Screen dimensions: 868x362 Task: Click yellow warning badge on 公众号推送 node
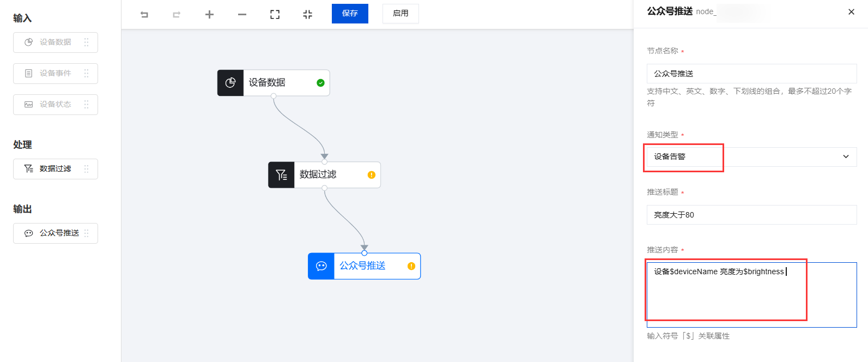click(x=411, y=266)
